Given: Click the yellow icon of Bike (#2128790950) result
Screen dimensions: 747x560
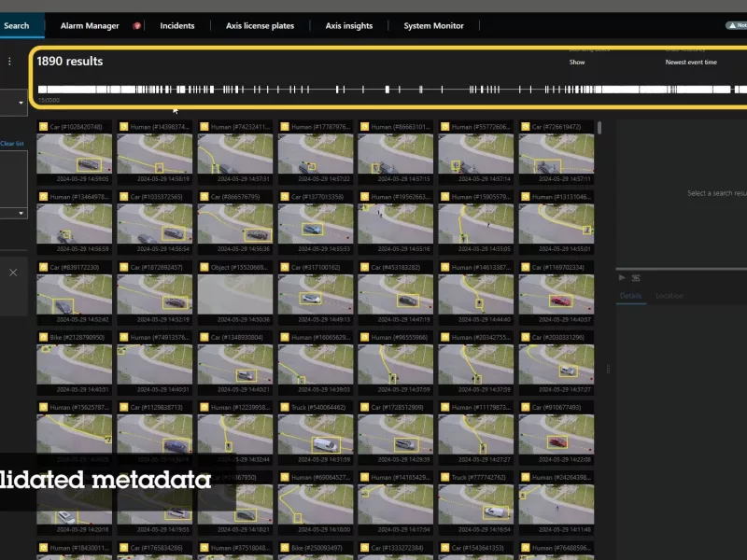Looking at the screenshot, I should click(x=42, y=337).
